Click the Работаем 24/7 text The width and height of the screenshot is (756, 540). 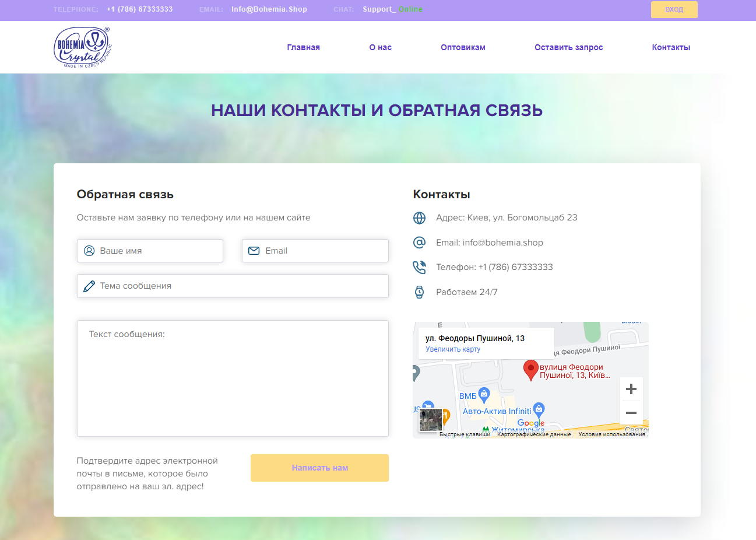click(467, 292)
